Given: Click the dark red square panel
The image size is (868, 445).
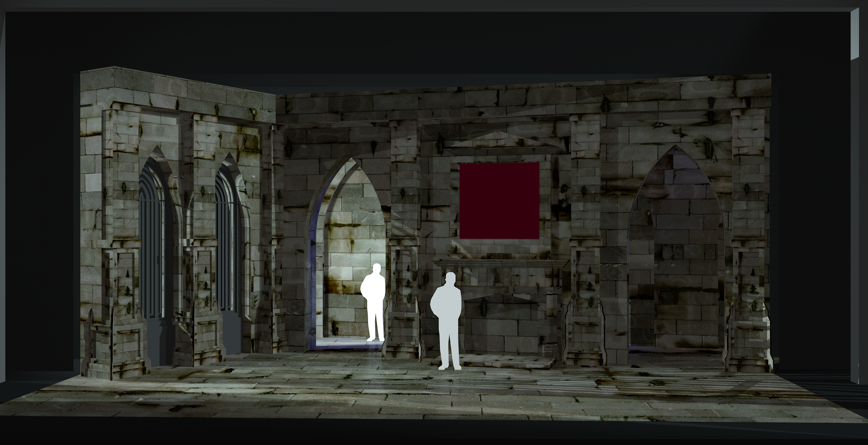Looking at the screenshot, I should (x=499, y=200).
